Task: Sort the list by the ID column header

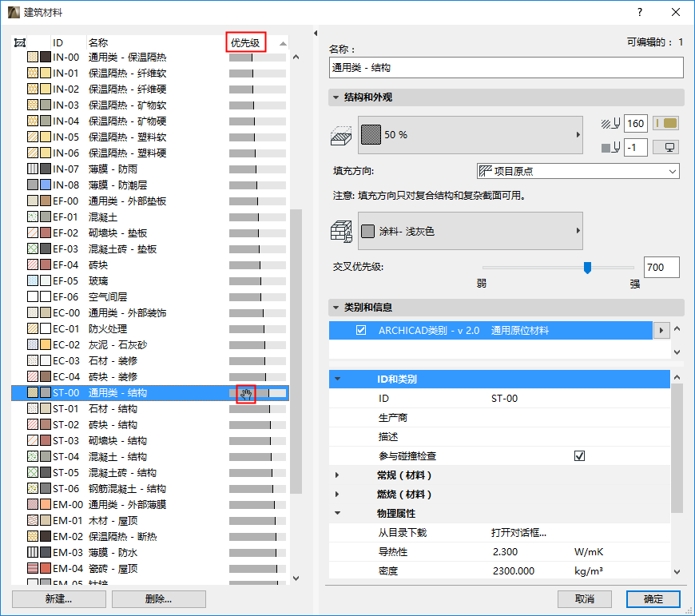Action: coord(68,43)
